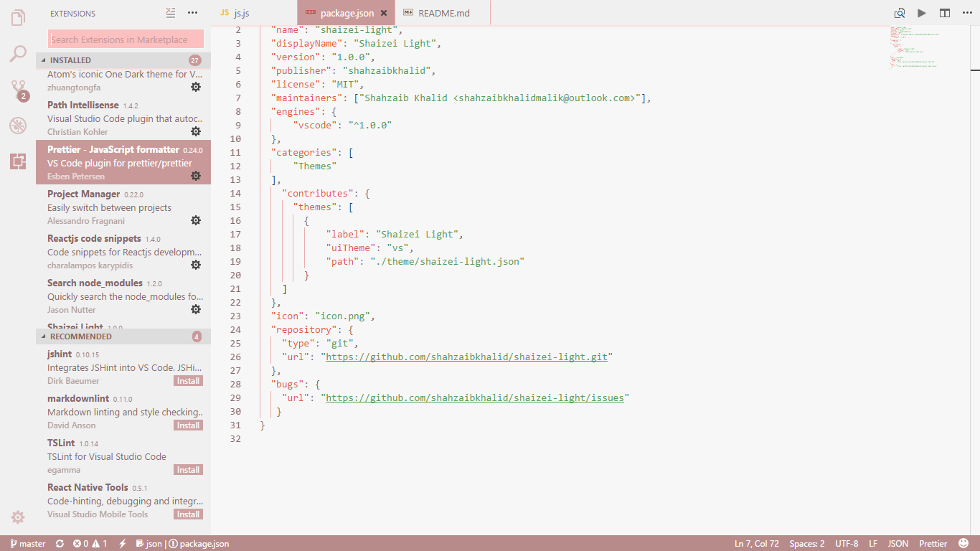Clear the extensions input list icon
Image resolution: width=980 pixels, height=551 pixels.
pyautogui.click(x=170, y=13)
